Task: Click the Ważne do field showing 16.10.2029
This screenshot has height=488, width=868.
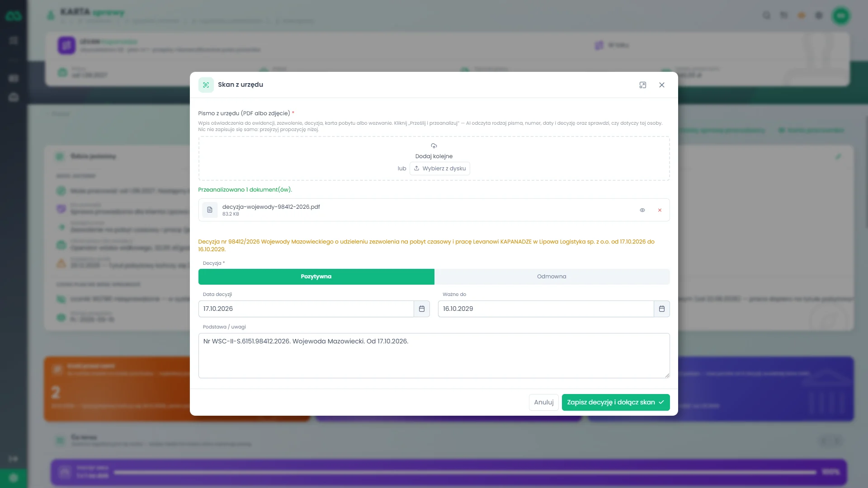Action: 546,309
